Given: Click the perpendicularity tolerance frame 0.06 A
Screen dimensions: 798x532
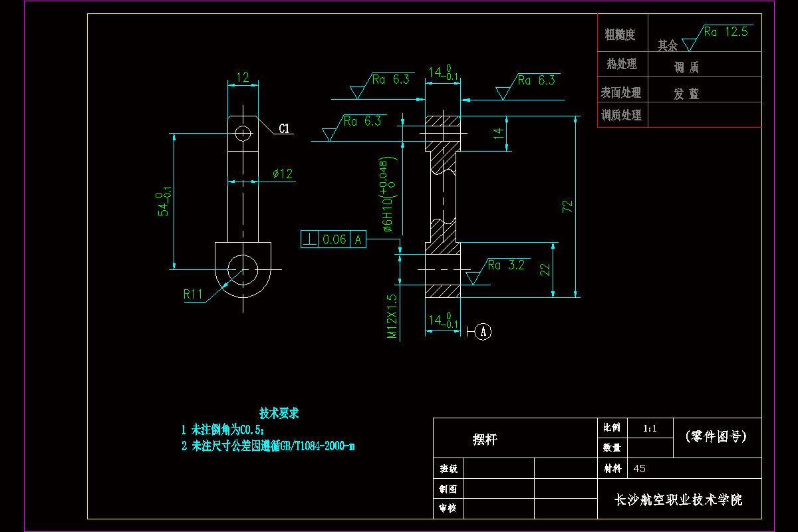Looking at the screenshot, I should [x=334, y=238].
